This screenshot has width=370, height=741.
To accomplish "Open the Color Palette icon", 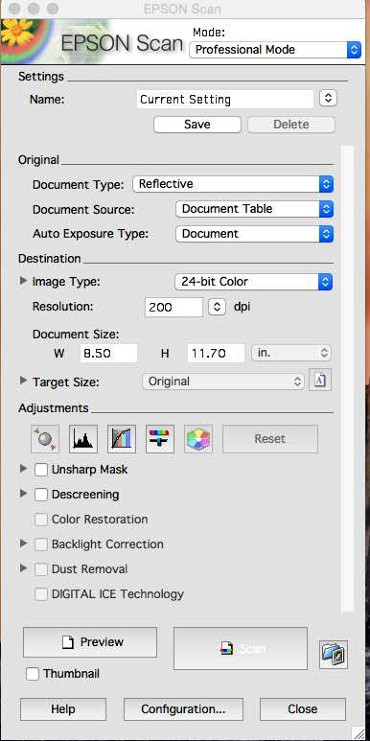I will coord(198,438).
